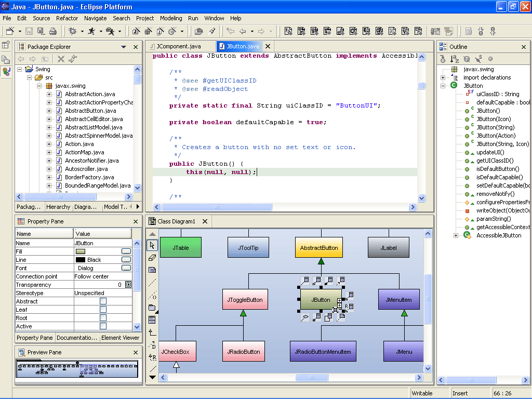Viewport: 532px width, 399px height.
Task: Open the Package Explorer view menu arrow
Action: point(124,47)
